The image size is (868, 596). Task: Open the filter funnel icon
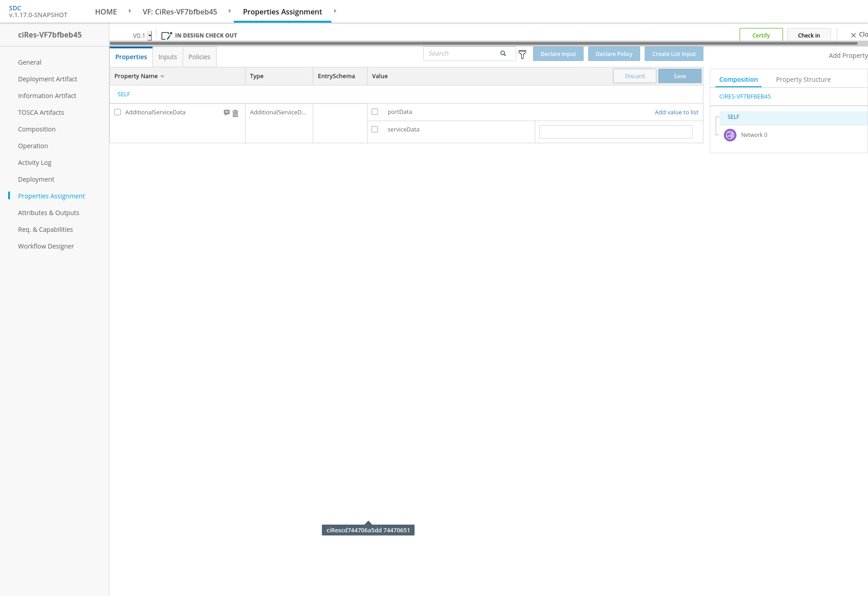click(x=522, y=55)
